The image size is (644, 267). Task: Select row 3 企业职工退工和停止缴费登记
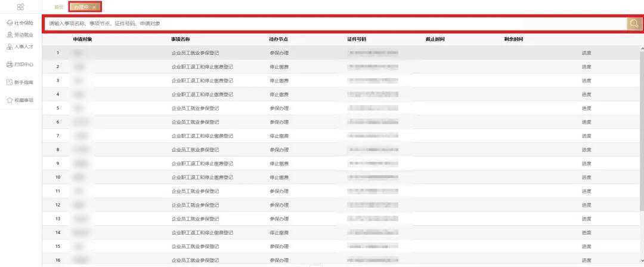(202, 81)
